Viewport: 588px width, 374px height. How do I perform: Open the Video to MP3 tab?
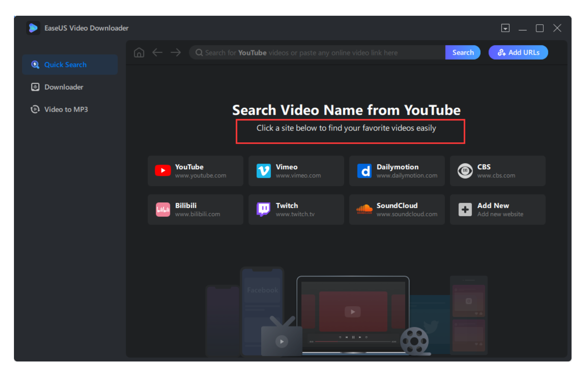click(x=70, y=109)
